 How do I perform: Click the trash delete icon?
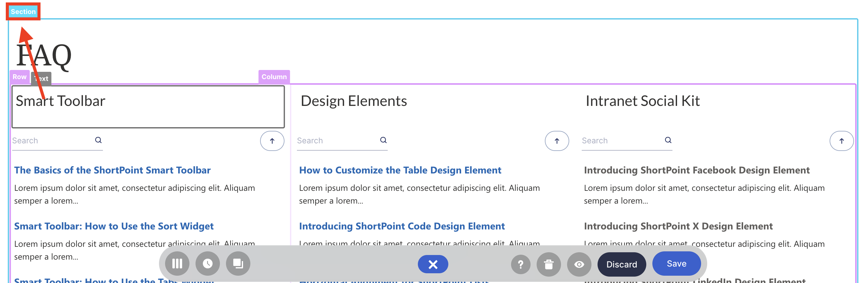pos(549,264)
